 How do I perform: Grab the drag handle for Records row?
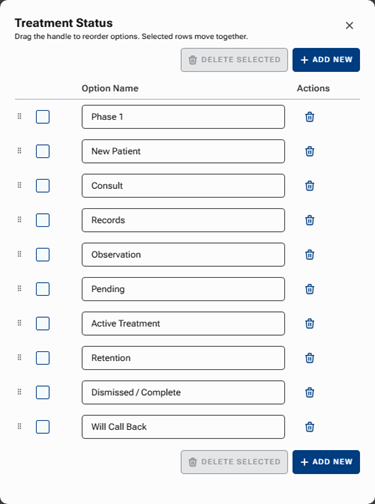[x=19, y=219]
